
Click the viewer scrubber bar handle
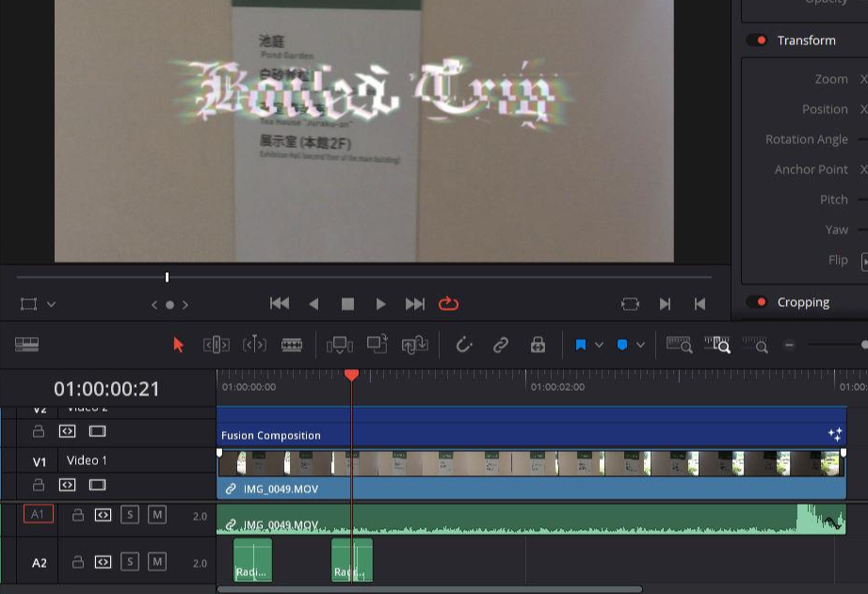pos(167,277)
